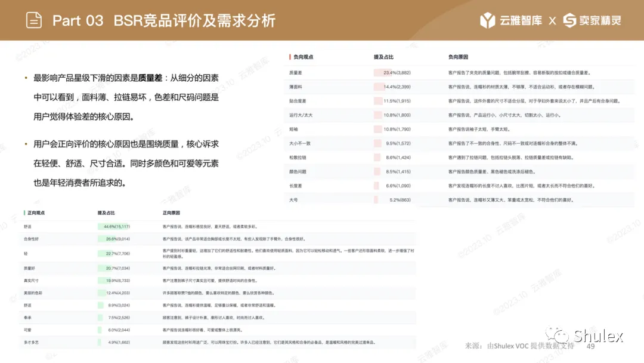Click the 正向观点 column header

(36, 213)
